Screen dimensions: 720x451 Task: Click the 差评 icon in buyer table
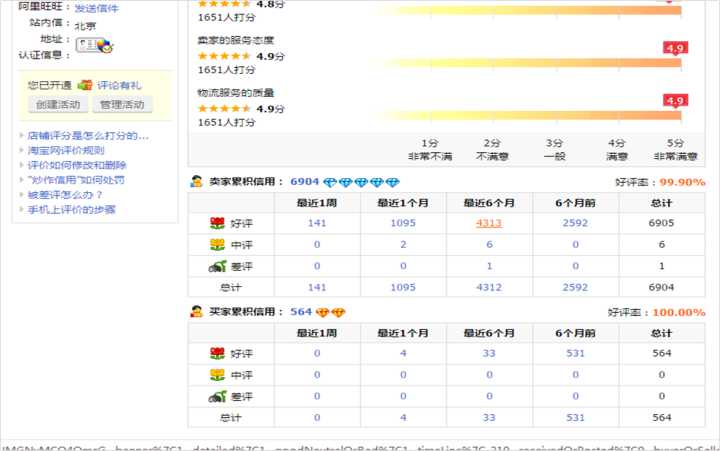pyautogui.click(x=216, y=397)
